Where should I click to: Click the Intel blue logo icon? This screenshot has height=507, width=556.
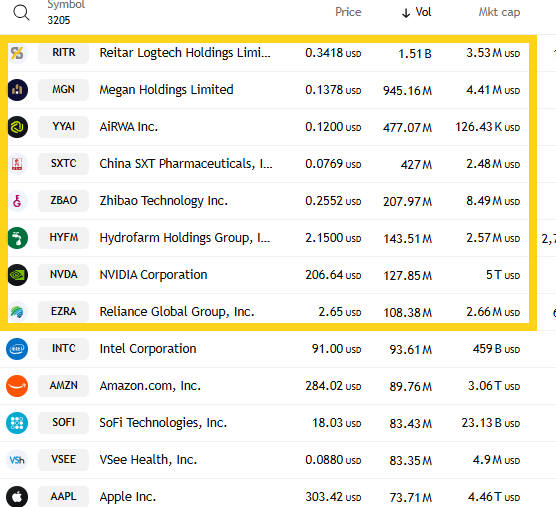(17, 349)
